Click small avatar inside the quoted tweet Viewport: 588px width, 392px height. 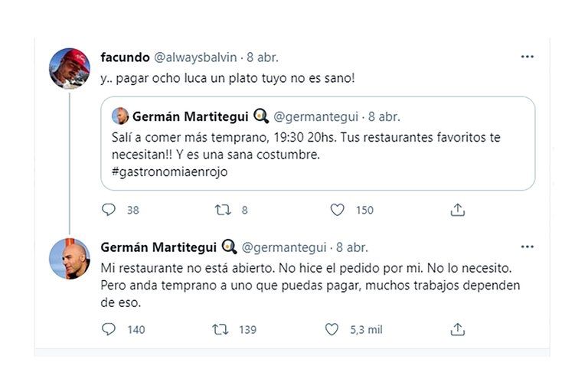(x=120, y=116)
